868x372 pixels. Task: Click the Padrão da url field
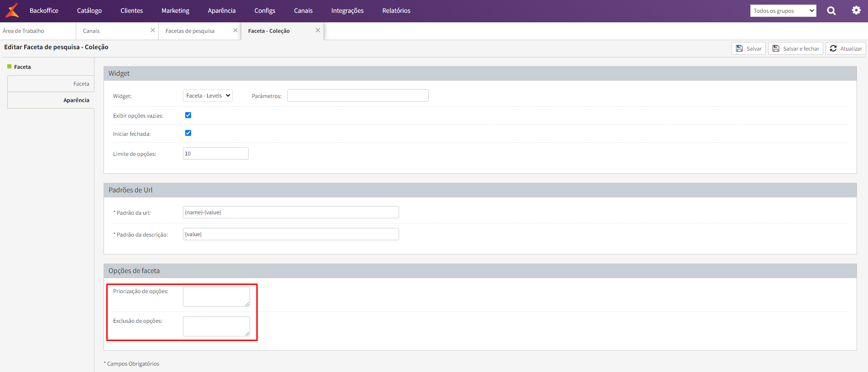pos(291,212)
